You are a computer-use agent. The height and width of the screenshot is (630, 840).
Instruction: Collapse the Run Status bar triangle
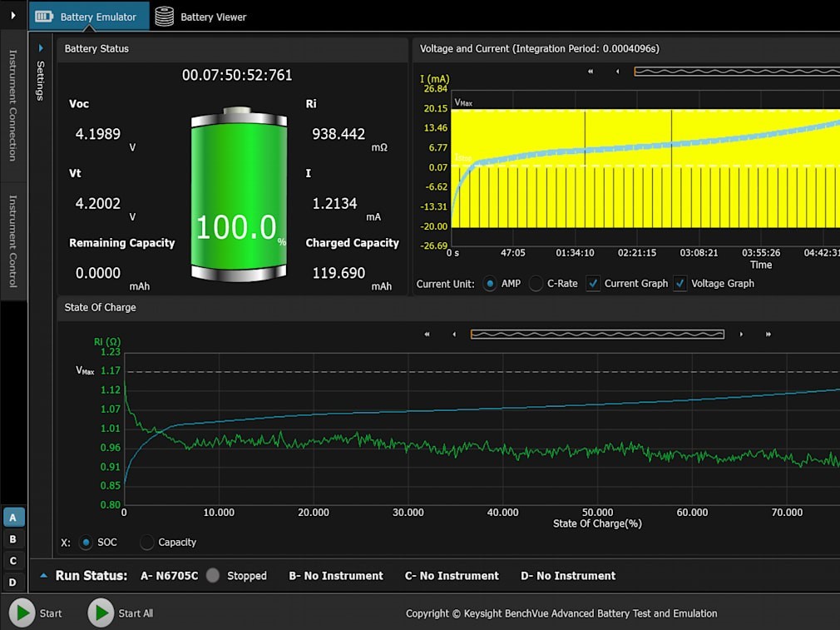coord(43,576)
